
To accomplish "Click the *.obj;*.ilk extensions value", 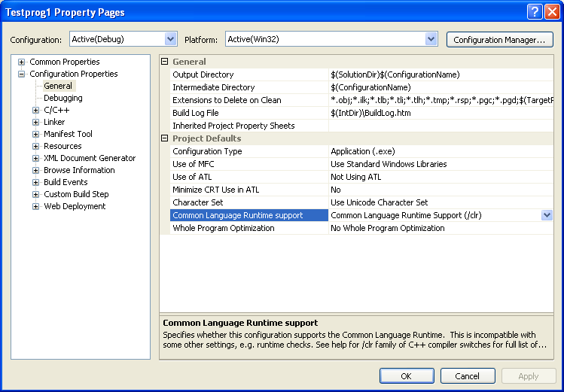I will click(x=441, y=100).
